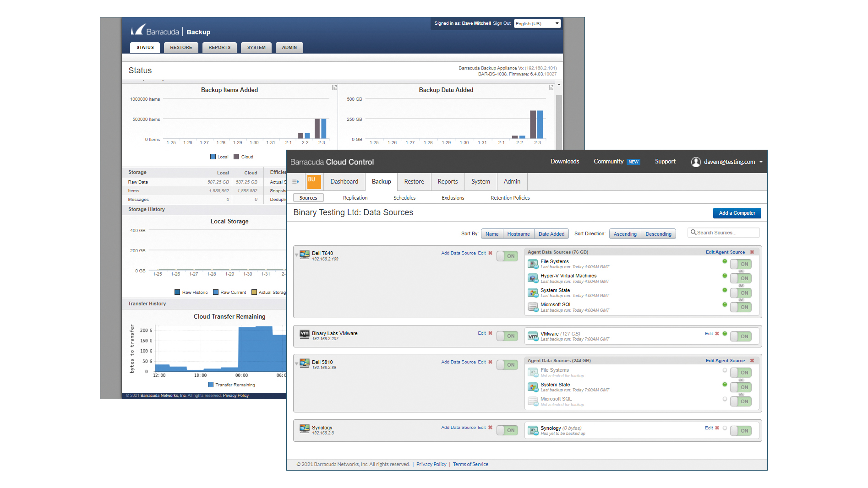The image size is (868, 488).
Task: Click the Add a Computer button
Action: pyautogui.click(x=737, y=213)
